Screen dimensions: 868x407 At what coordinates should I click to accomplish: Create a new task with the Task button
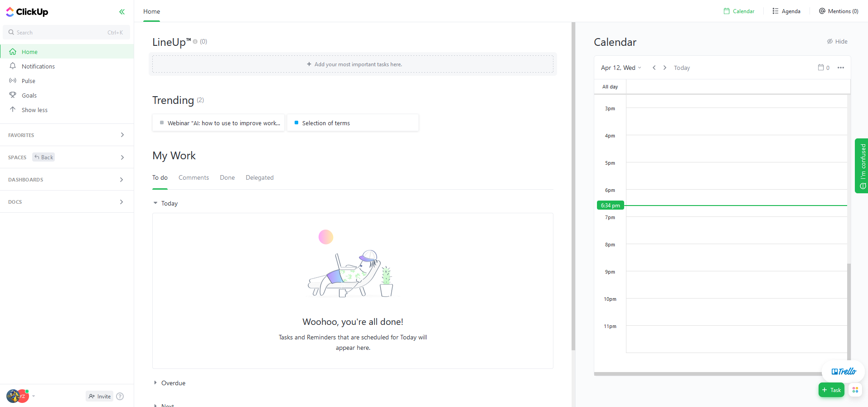tap(831, 390)
